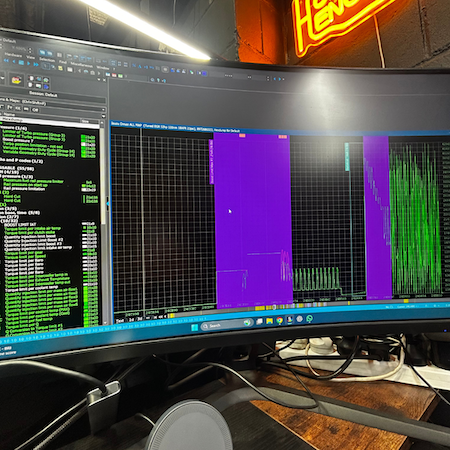Viewport: 450px width, 450px height.
Task: Open Task View from the taskbar
Action: pos(259,321)
